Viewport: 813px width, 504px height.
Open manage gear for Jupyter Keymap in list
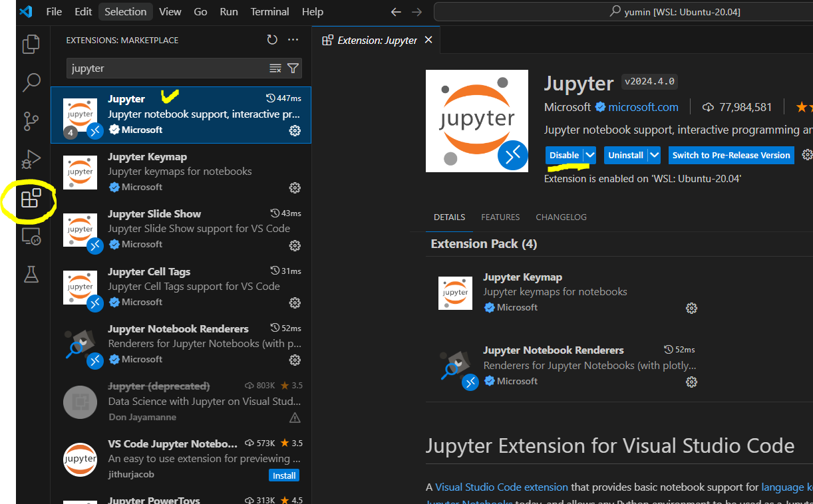295,188
